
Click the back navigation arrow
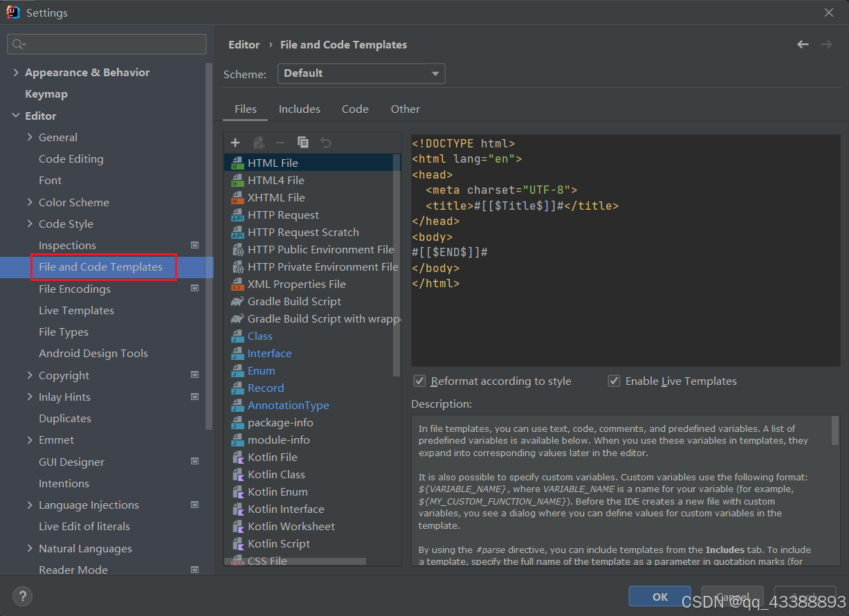click(x=803, y=44)
